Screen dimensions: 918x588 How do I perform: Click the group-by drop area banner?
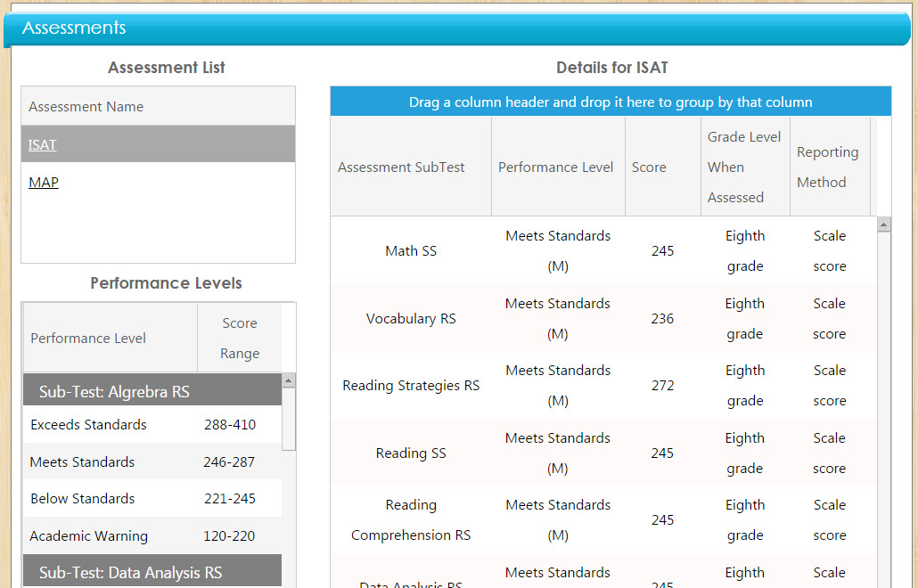pos(611,102)
